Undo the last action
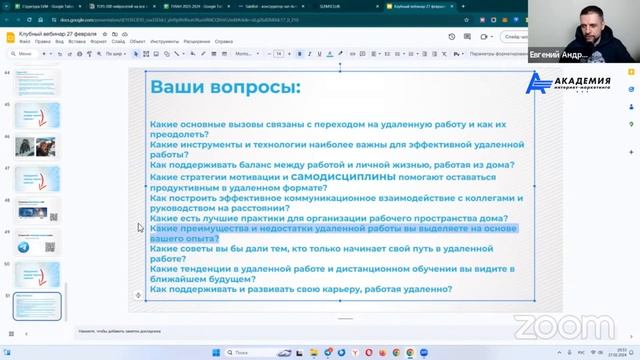Viewport: 640px width, 360px height. coord(60,54)
